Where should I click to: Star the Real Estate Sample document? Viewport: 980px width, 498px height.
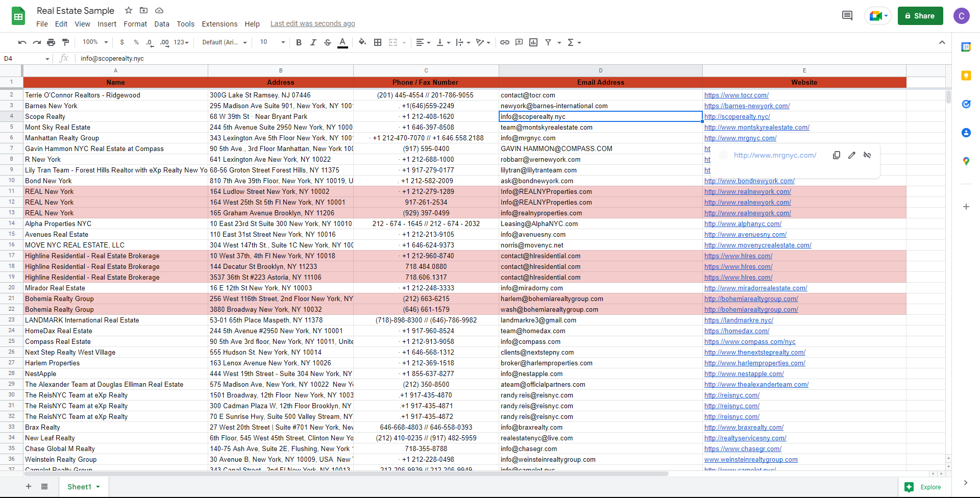[x=129, y=10]
